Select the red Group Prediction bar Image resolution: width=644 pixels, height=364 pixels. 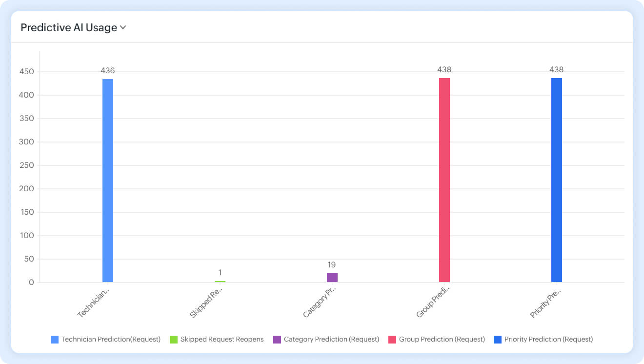(x=444, y=181)
